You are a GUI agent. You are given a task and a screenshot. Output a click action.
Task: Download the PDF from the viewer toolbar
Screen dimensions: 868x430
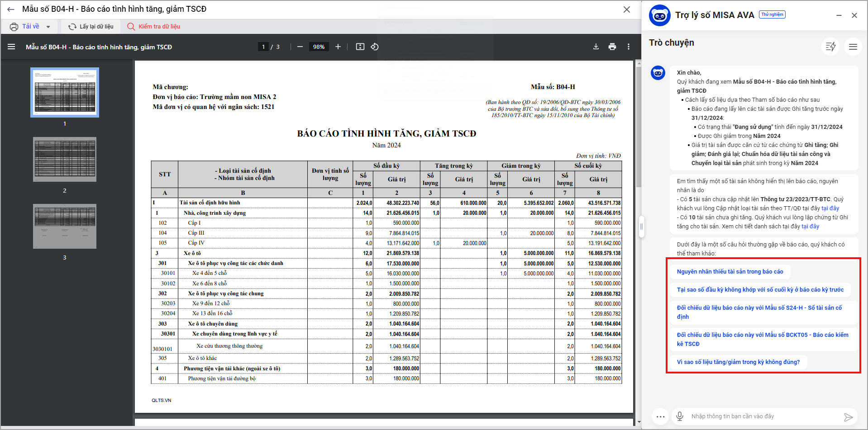point(596,47)
